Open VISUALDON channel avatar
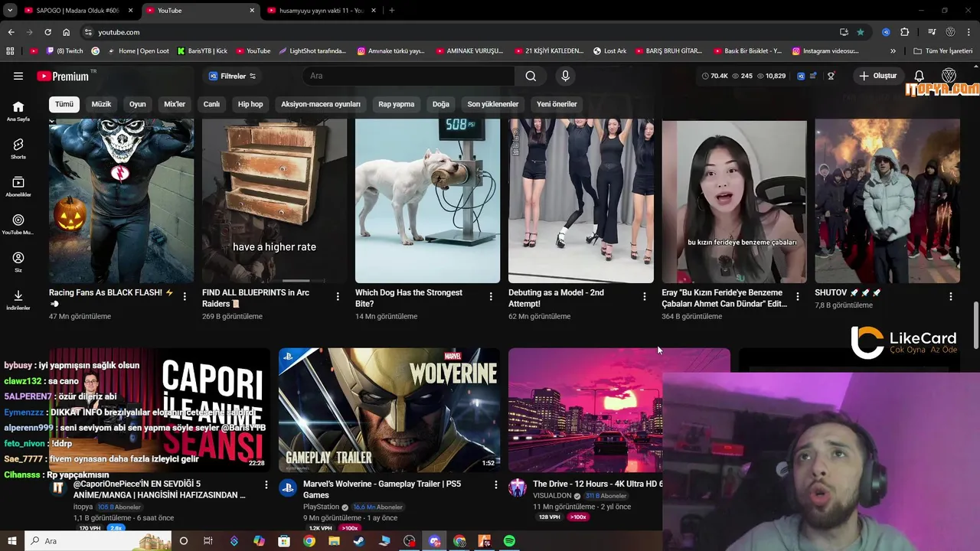Image resolution: width=980 pixels, height=551 pixels. click(518, 487)
